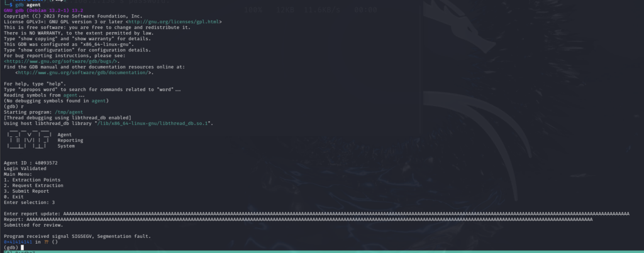644x253 pixels.
Task: Click the 'Enter report update:' label
Action: coord(32,214)
